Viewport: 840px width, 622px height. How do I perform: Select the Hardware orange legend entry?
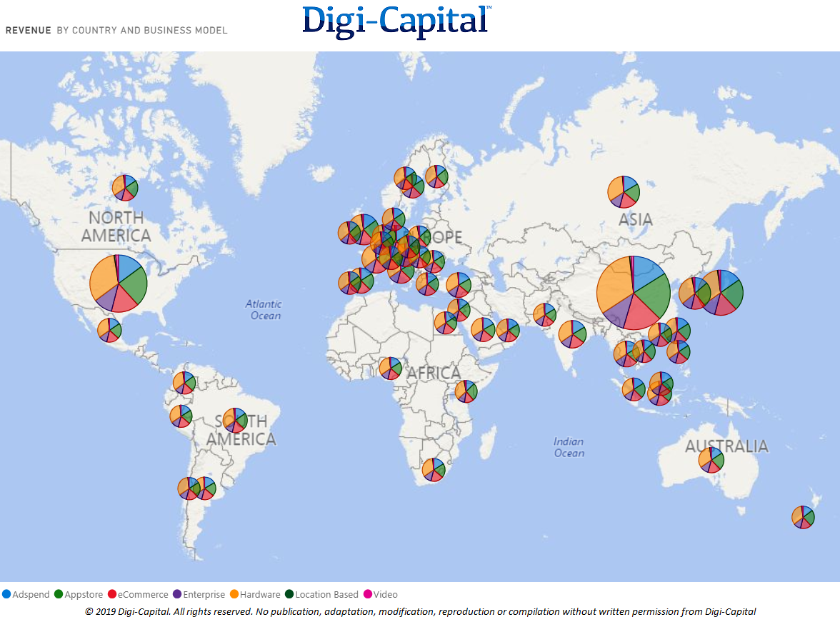tap(255, 594)
